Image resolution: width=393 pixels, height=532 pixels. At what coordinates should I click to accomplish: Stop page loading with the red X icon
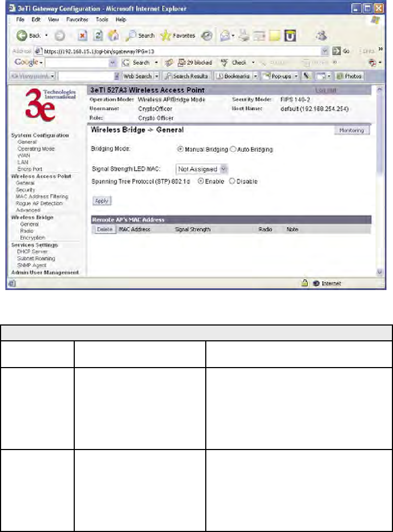point(82,36)
